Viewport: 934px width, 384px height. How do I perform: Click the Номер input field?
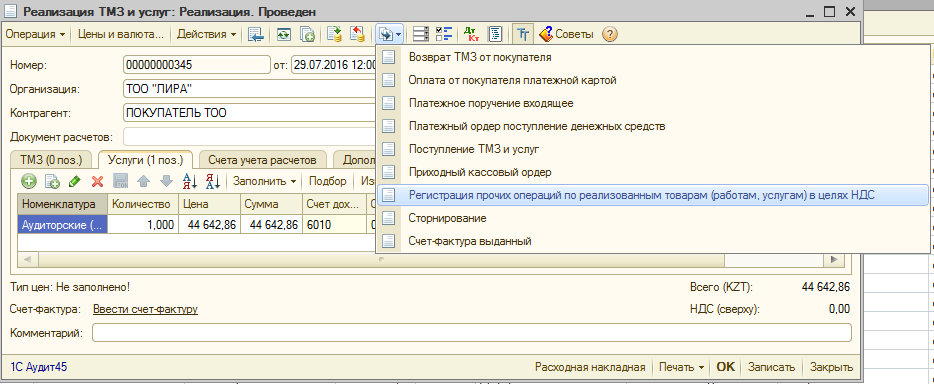(197, 64)
